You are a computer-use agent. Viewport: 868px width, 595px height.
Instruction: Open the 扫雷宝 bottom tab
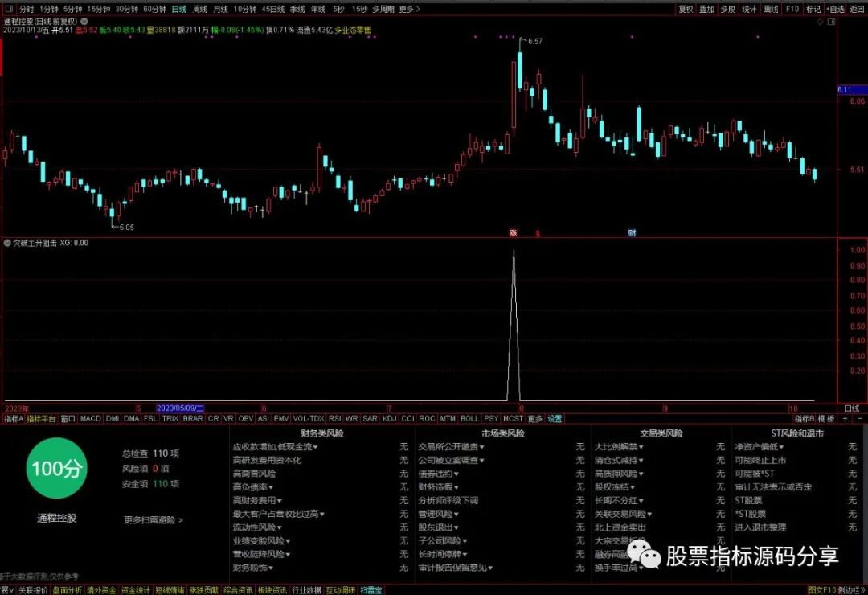pyautogui.click(x=371, y=590)
